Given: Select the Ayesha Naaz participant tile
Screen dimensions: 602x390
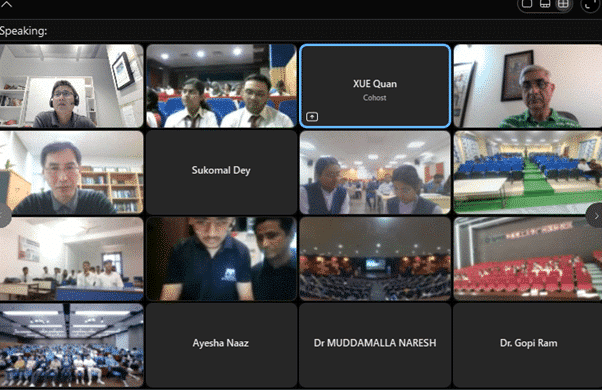Looking at the screenshot, I should tap(221, 345).
